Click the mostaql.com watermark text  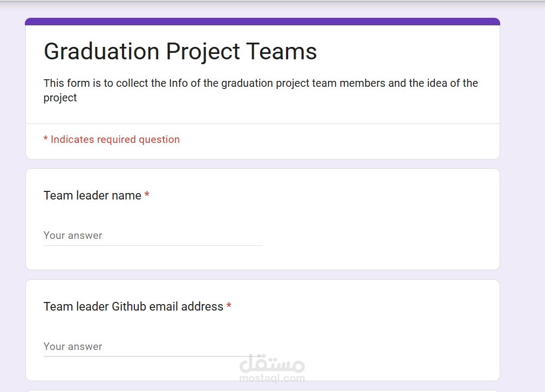[x=272, y=378]
